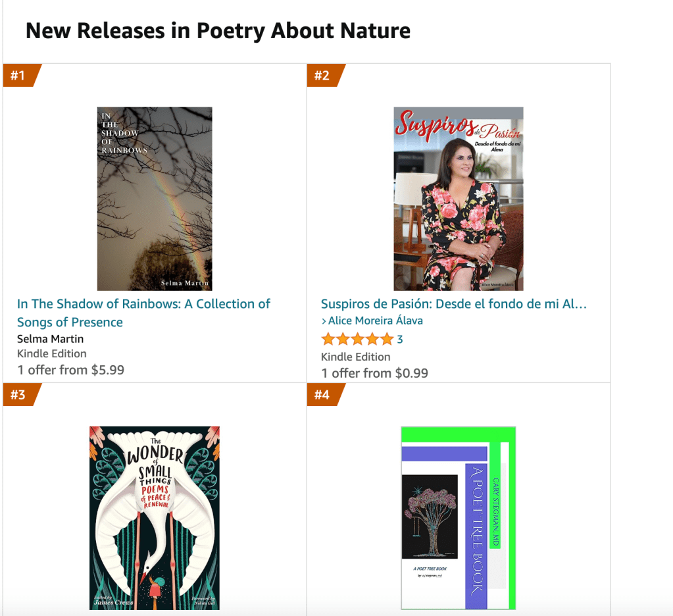The image size is (673, 616).
Task: Click the #4 rank badge
Action: [x=324, y=395]
